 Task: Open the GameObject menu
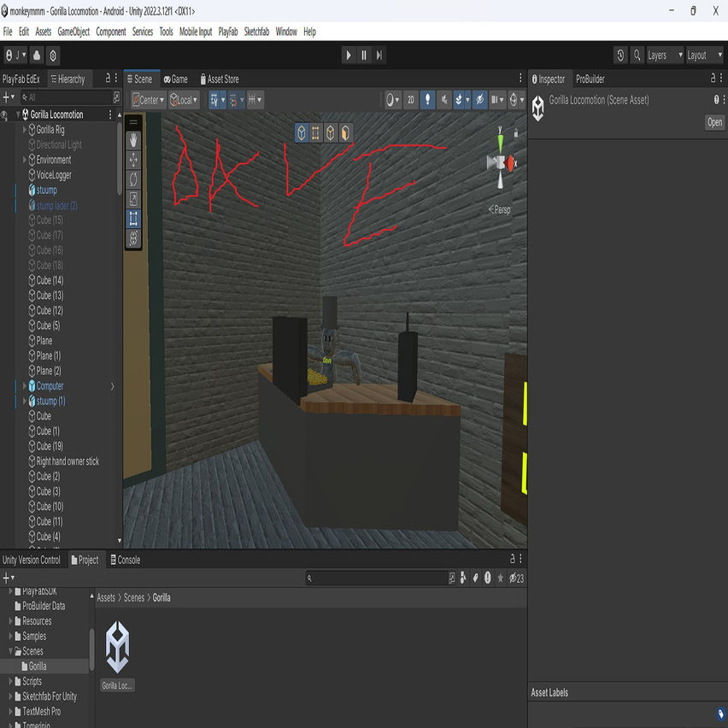pos(73,32)
